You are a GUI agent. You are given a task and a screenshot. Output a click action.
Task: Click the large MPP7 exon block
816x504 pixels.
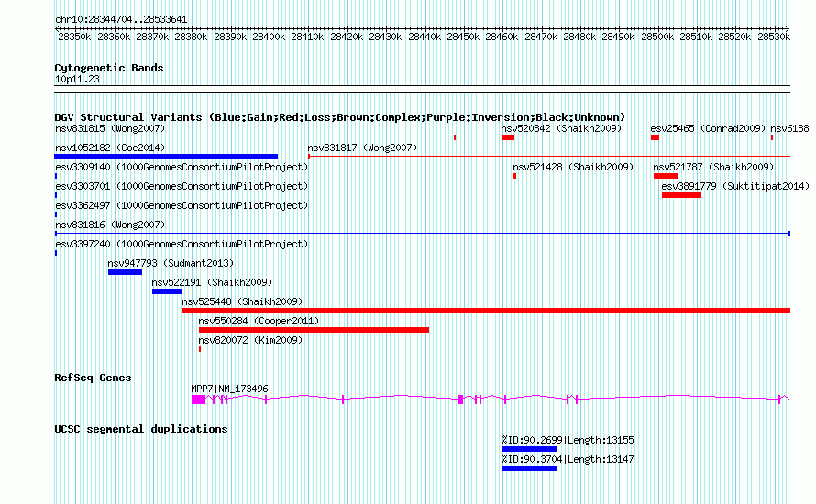(198, 400)
